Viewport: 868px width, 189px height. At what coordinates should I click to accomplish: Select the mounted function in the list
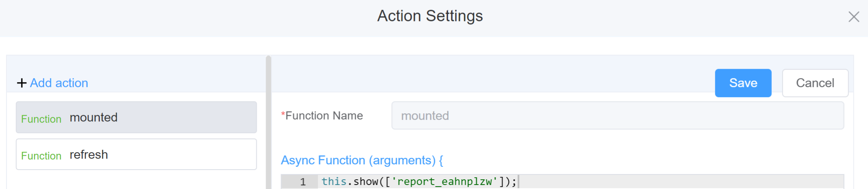[136, 117]
